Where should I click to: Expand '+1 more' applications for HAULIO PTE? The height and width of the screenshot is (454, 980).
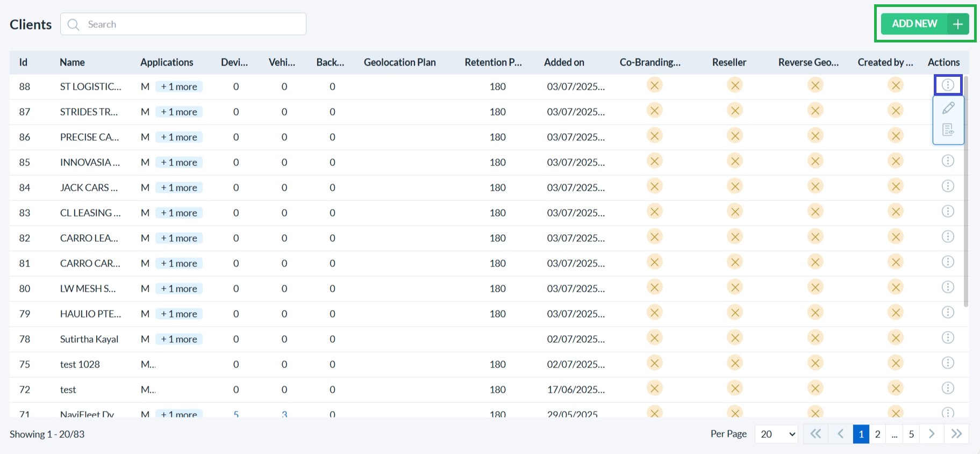coord(179,314)
